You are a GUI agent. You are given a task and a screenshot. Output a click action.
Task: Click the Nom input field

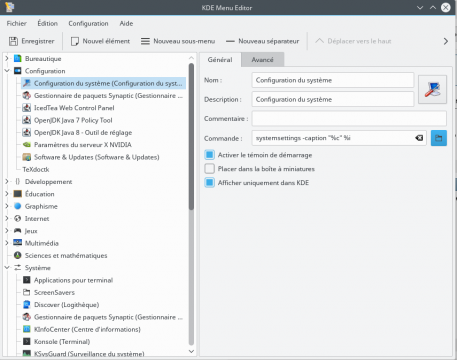pos(333,80)
